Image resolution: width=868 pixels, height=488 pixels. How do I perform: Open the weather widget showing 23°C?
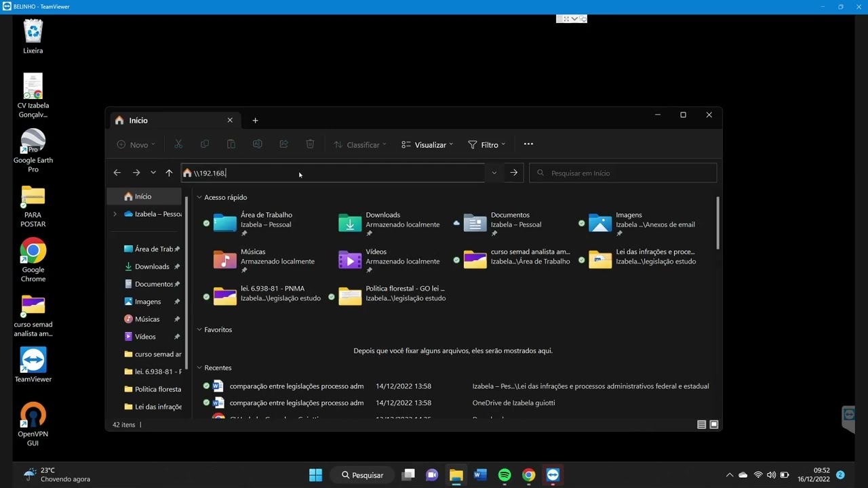[57, 474]
